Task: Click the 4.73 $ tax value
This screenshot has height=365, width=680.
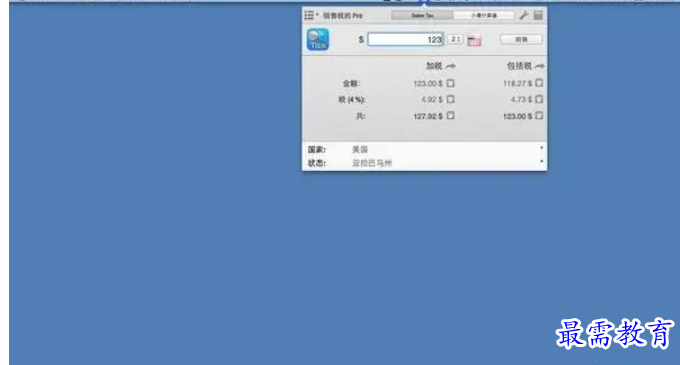Action: (521, 100)
